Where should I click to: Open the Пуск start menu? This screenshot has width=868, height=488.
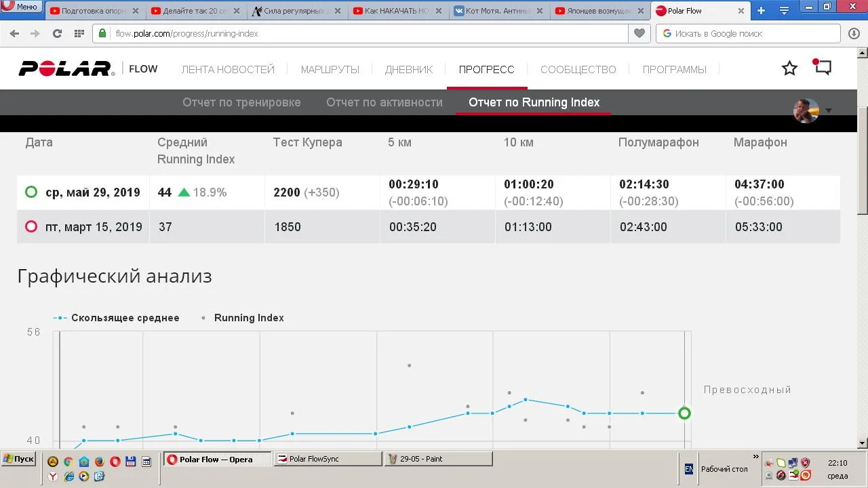(18, 459)
